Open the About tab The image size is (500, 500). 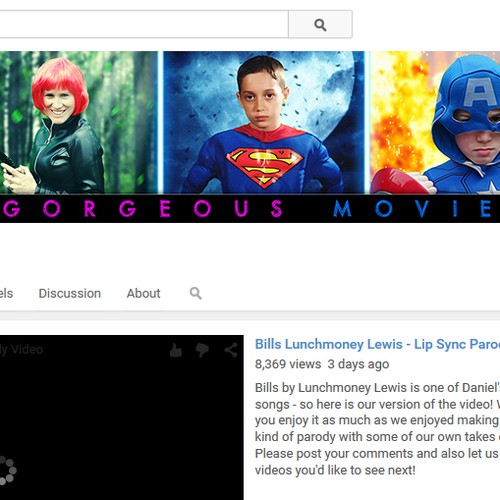coord(143,293)
